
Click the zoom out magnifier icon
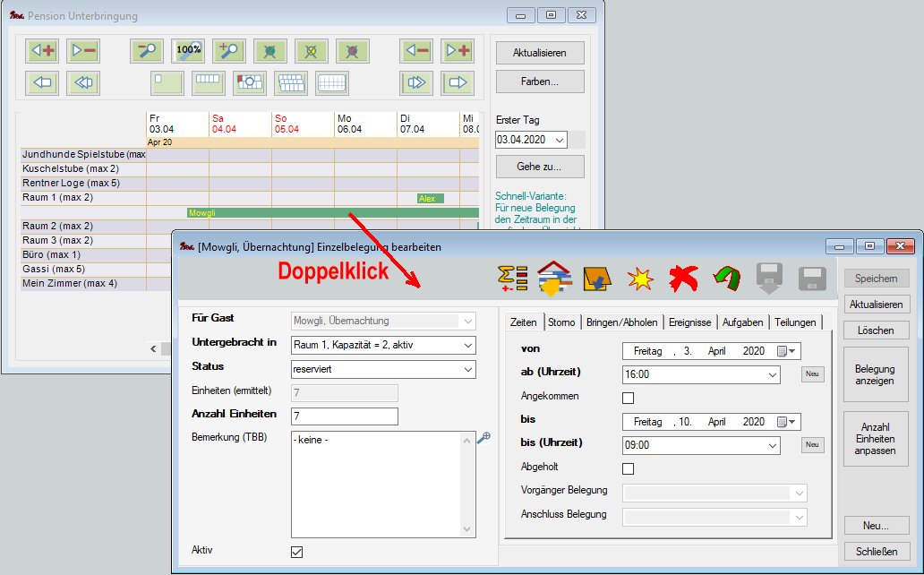point(146,50)
